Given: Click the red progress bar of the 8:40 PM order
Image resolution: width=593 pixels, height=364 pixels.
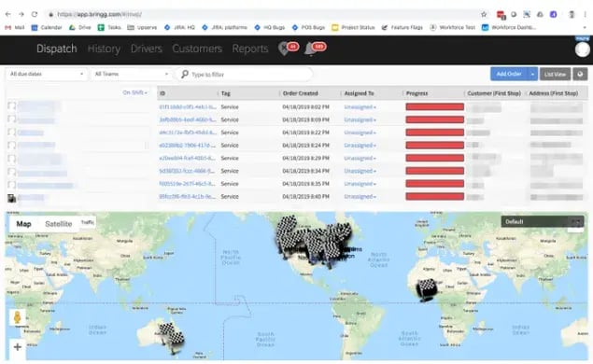Looking at the screenshot, I should tap(435, 197).
